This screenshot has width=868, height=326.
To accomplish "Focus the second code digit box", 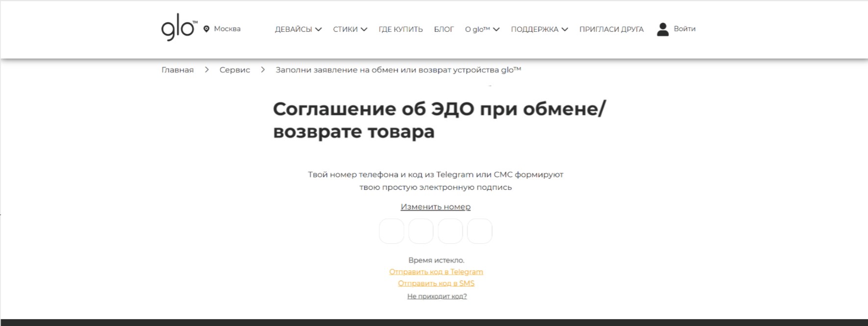I will [421, 231].
